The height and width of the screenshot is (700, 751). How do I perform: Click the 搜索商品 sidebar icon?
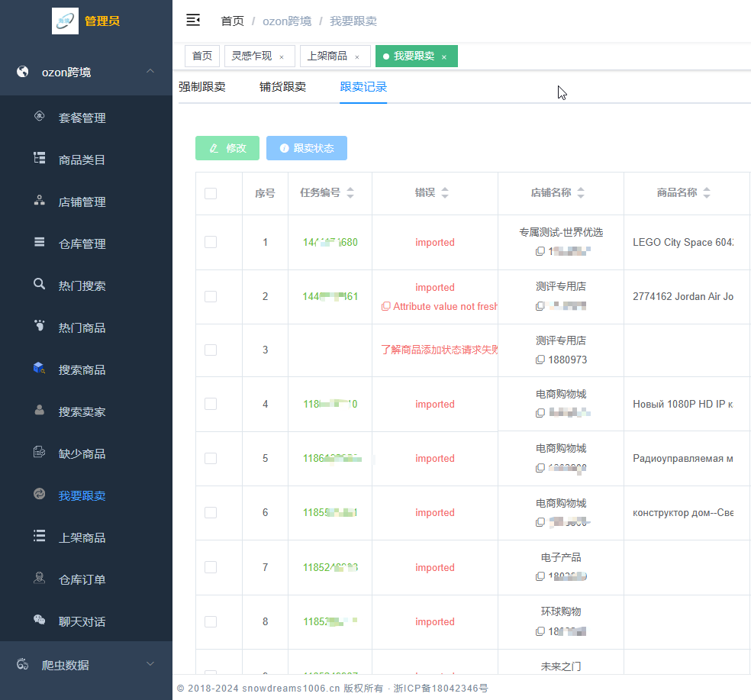[x=40, y=369]
